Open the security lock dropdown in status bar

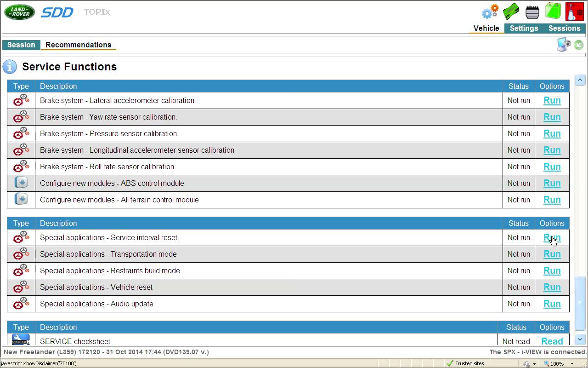click(534, 363)
